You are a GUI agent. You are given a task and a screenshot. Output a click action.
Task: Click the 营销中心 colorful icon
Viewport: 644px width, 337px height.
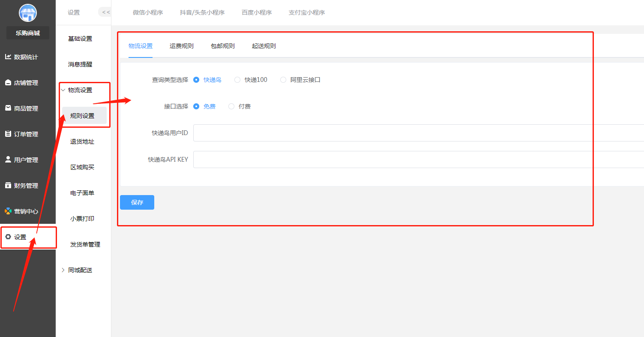(x=8, y=211)
